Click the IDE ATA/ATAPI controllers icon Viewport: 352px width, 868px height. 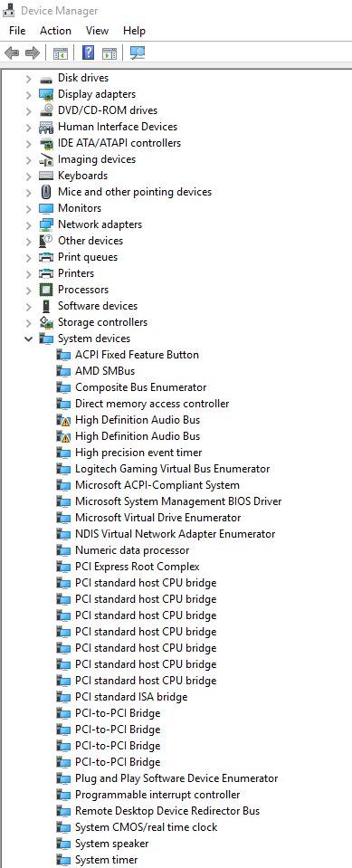[46, 143]
